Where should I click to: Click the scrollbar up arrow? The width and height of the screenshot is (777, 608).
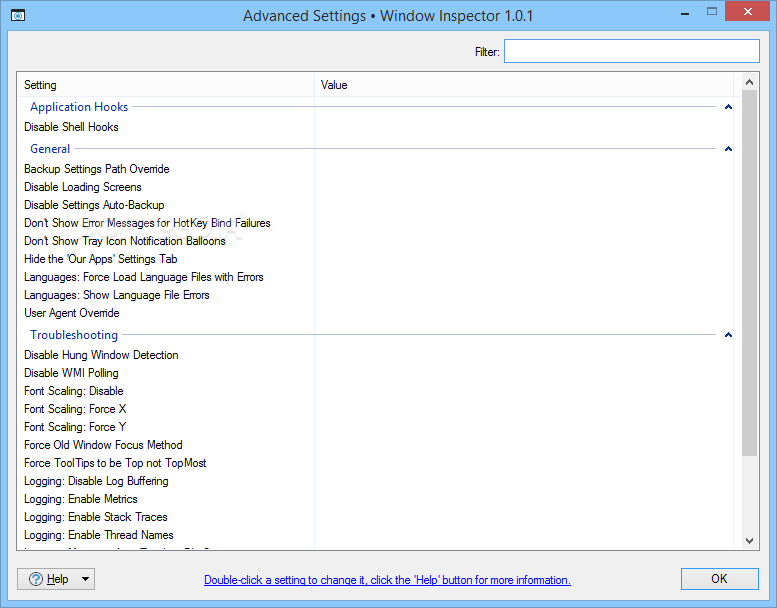(749, 82)
